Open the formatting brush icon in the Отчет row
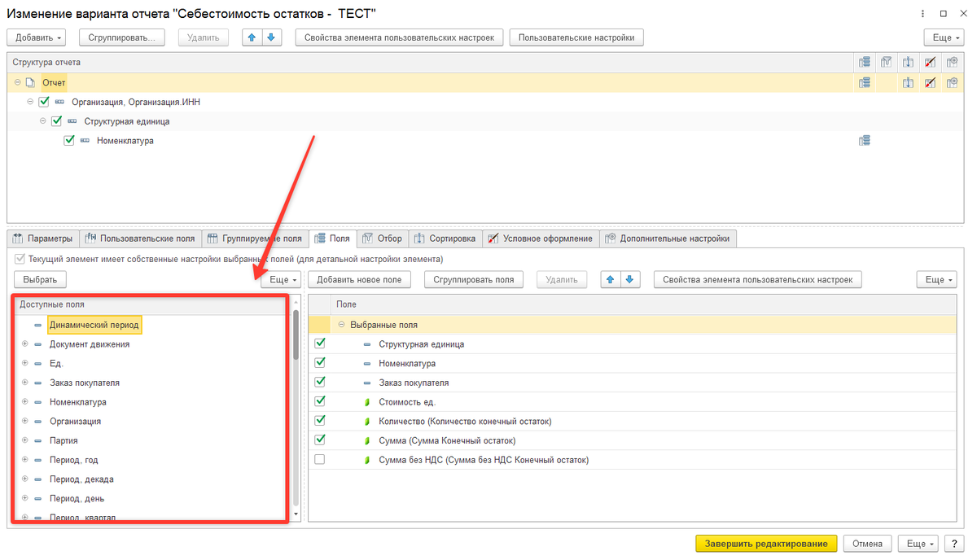 pos(931,82)
